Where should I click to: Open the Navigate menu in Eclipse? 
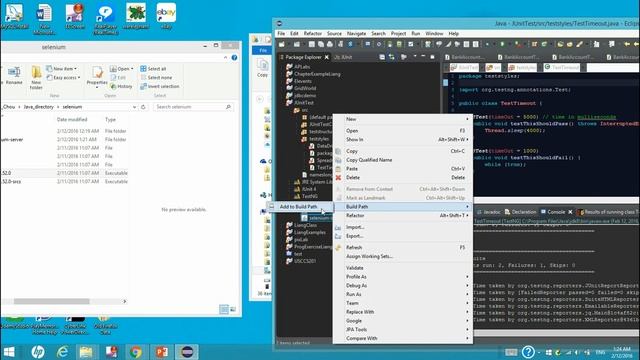tap(356, 33)
